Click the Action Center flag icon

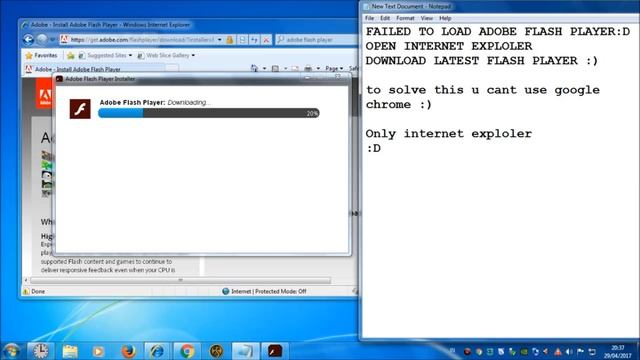580,351
